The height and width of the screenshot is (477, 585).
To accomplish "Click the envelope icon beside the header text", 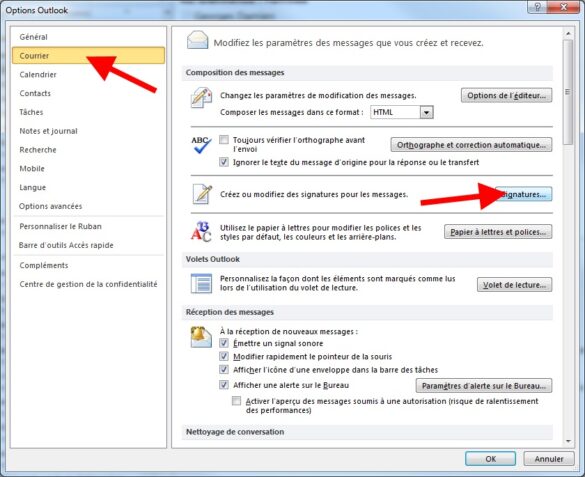I will click(197, 40).
